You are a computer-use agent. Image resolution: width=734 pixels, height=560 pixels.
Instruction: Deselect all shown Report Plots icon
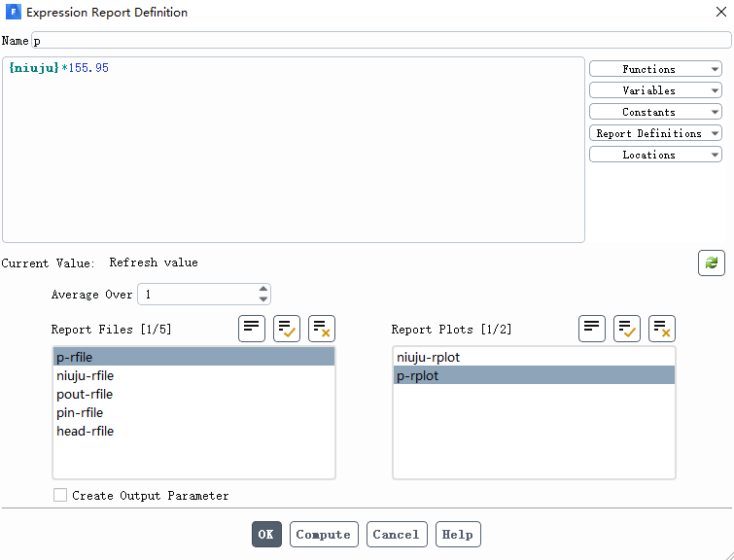click(x=662, y=329)
